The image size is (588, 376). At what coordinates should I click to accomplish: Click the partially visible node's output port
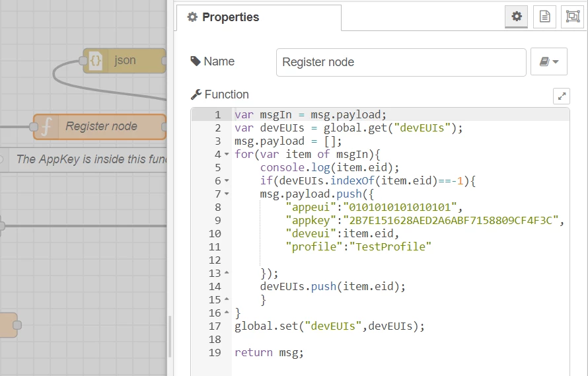tap(17, 325)
